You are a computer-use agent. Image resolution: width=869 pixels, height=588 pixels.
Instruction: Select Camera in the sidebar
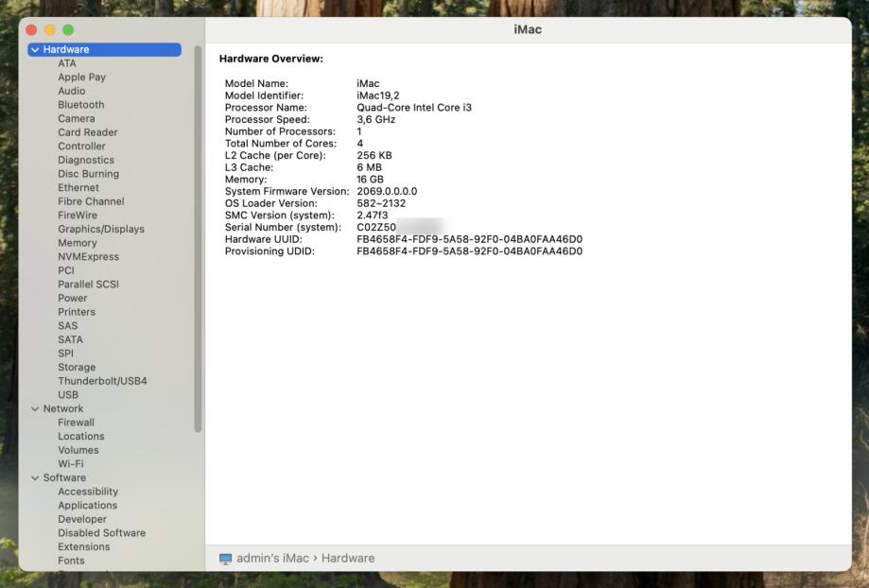click(x=77, y=118)
